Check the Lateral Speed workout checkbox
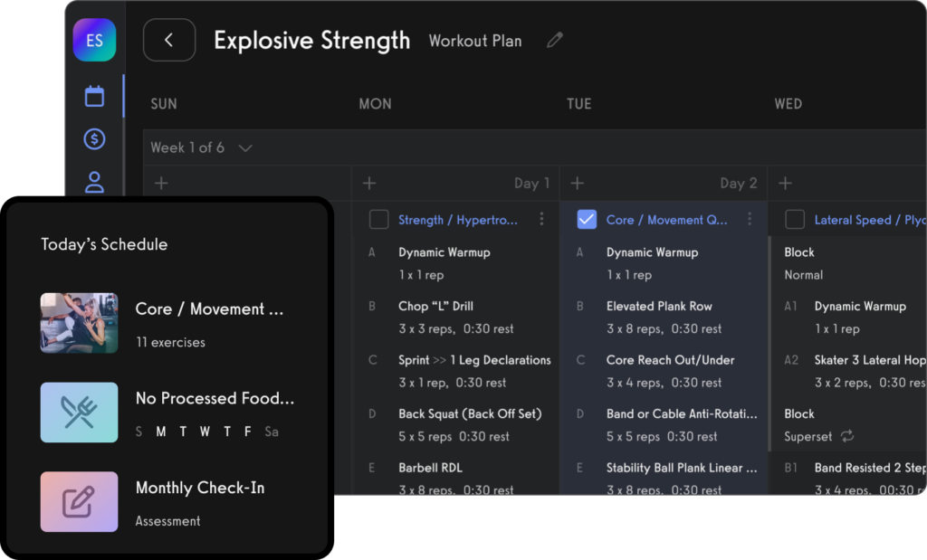The width and height of the screenshot is (927, 560). pyautogui.click(x=795, y=220)
